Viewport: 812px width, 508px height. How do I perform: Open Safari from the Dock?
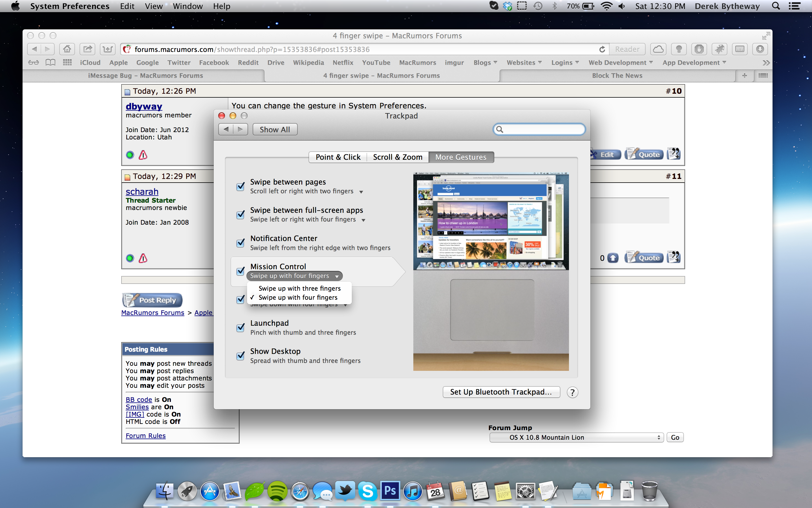300,492
